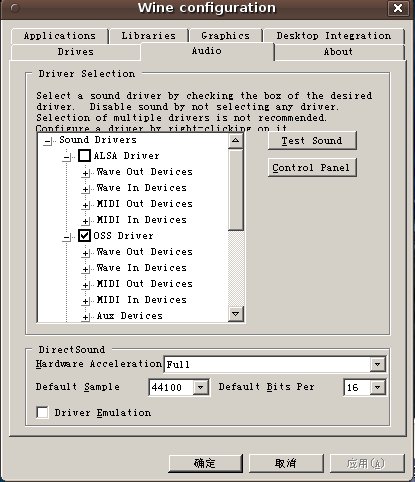Go to Desktop Integration tab
This screenshot has width=415, height=482.
click(334, 36)
